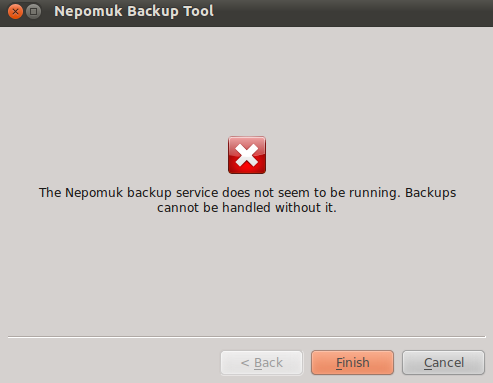This screenshot has width=493, height=383.
Task: Click the word "handled" in the error message
Action: pos(246,208)
